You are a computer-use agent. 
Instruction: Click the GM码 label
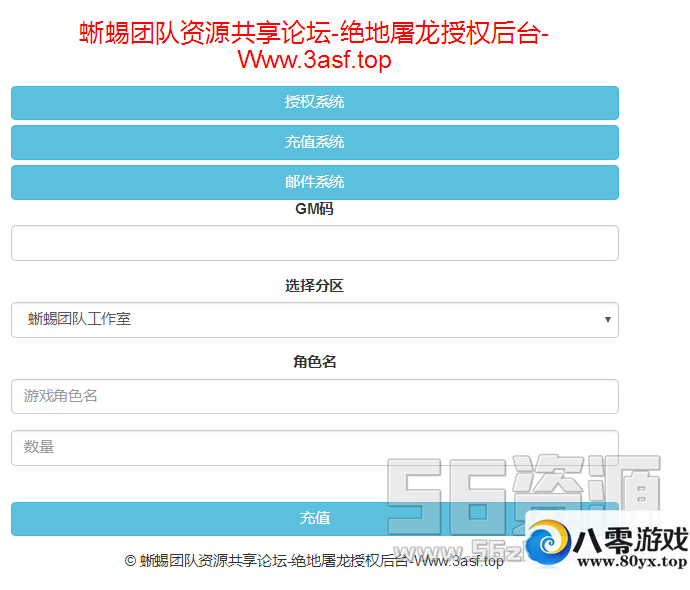tap(314, 209)
